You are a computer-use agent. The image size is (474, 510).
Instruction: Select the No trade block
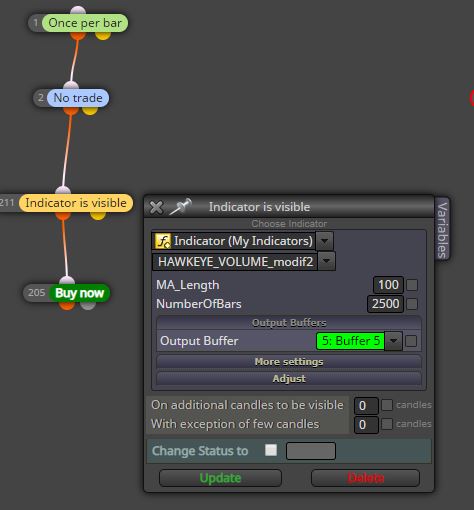click(x=78, y=98)
